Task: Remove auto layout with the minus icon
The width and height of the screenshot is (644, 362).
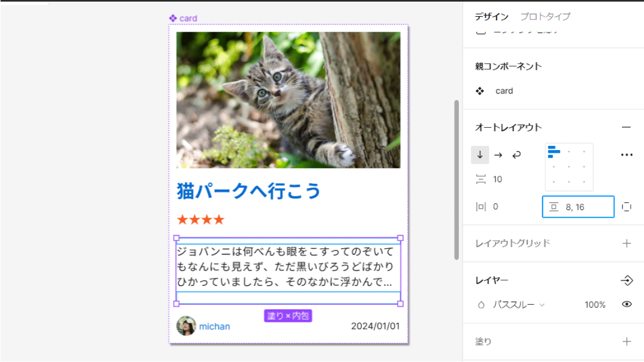Action: (626, 128)
